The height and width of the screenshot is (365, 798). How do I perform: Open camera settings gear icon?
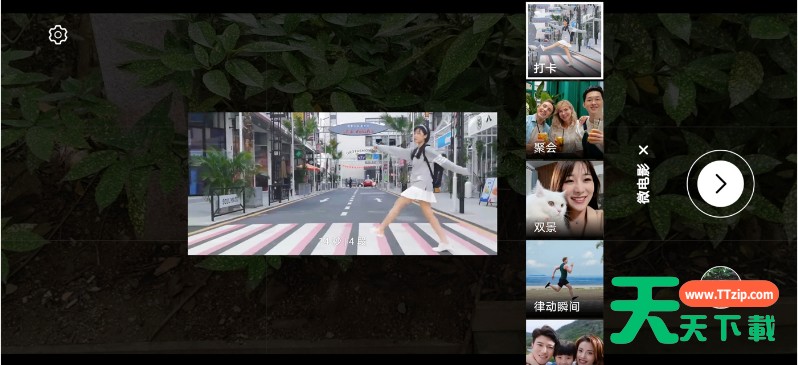58,35
